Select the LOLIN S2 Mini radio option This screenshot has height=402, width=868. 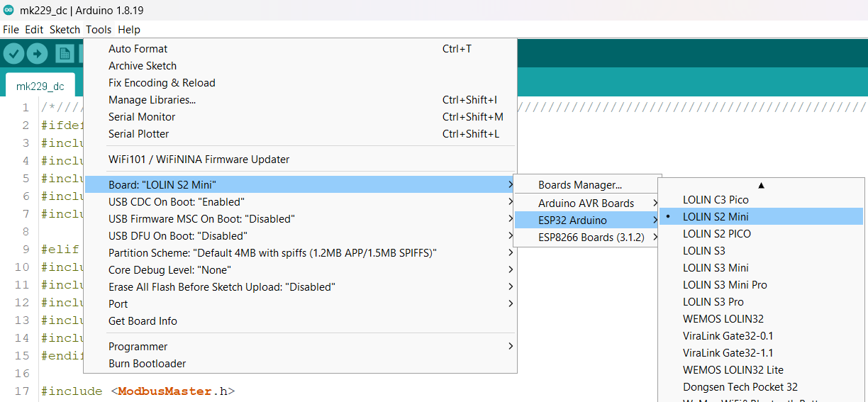[x=716, y=217]
